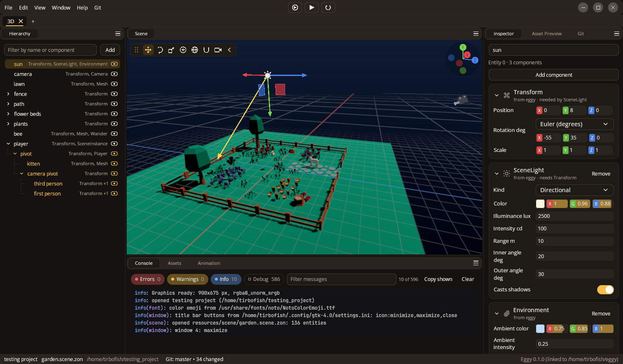The image size is (623, 364).
Task: Click the play-in-circle button in title bar
Action: [x=295, y=7]
